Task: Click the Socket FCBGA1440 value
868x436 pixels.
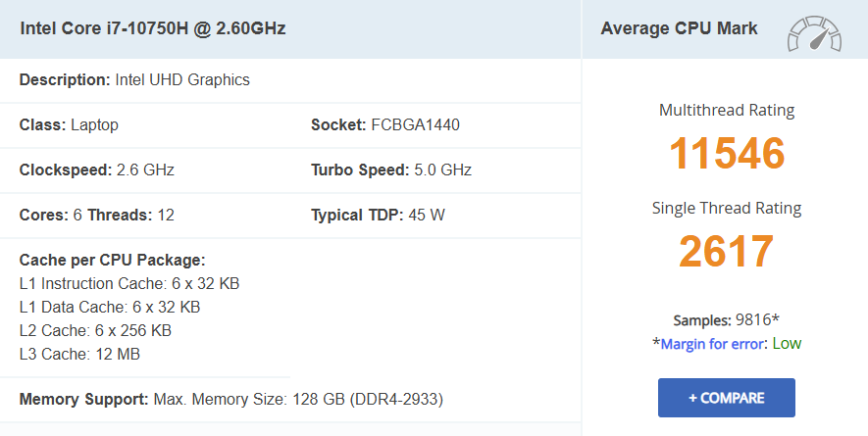Action: click(385, 124)
